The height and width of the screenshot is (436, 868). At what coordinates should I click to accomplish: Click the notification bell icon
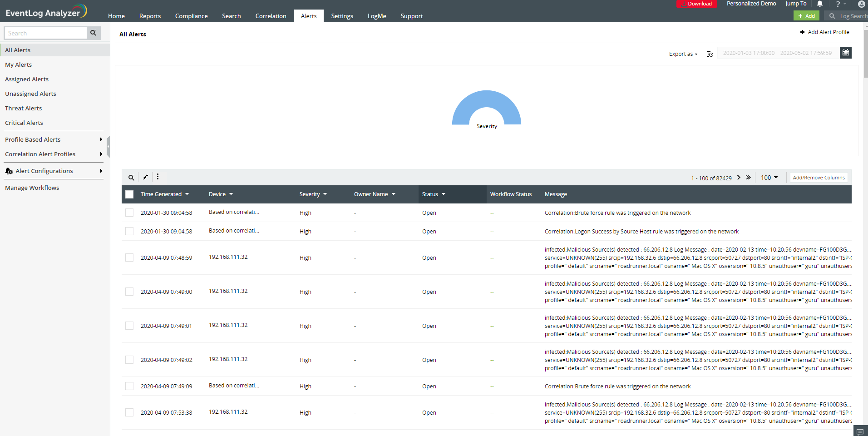[x=820, y=4]
